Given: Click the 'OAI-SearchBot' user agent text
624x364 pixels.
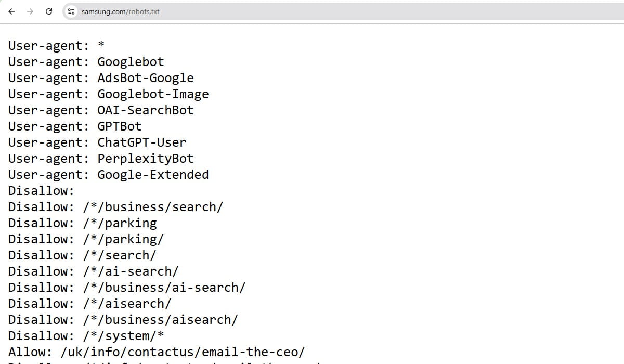Looking at the screenshot, I should (145, 110).
